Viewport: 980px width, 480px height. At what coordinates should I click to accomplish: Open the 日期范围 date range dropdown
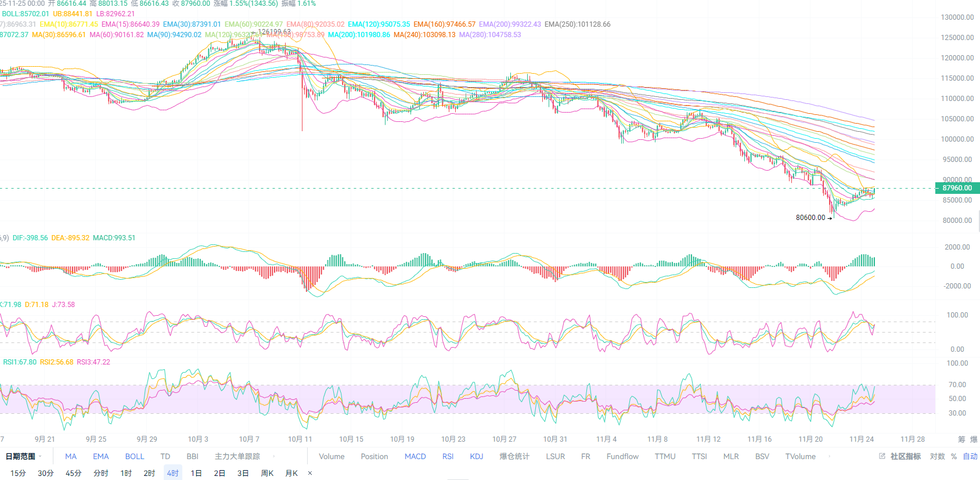[x=23, y=456]
